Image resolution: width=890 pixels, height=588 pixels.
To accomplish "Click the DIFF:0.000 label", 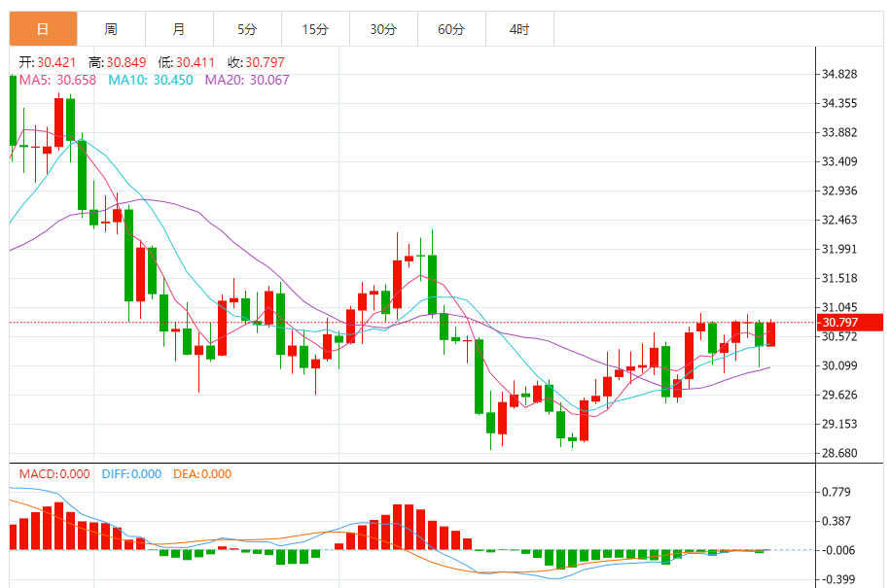I will (131, 474).
